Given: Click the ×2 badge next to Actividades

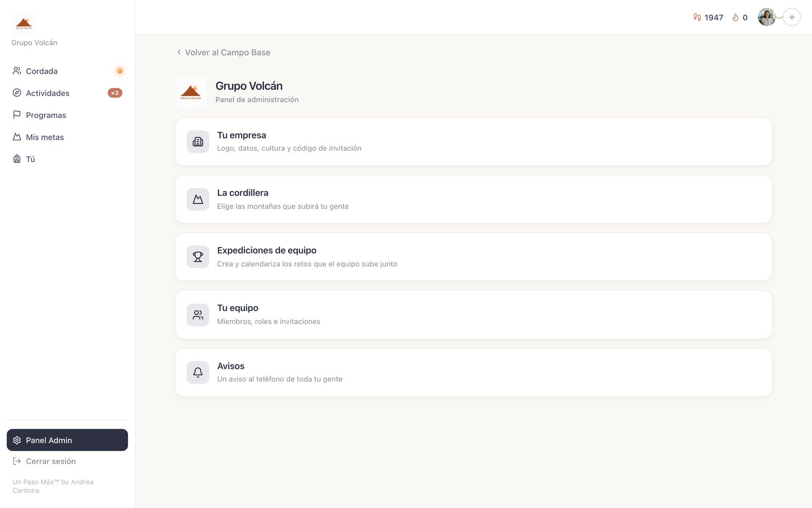Looking at the screenshot, I should (x=115, y=93).
